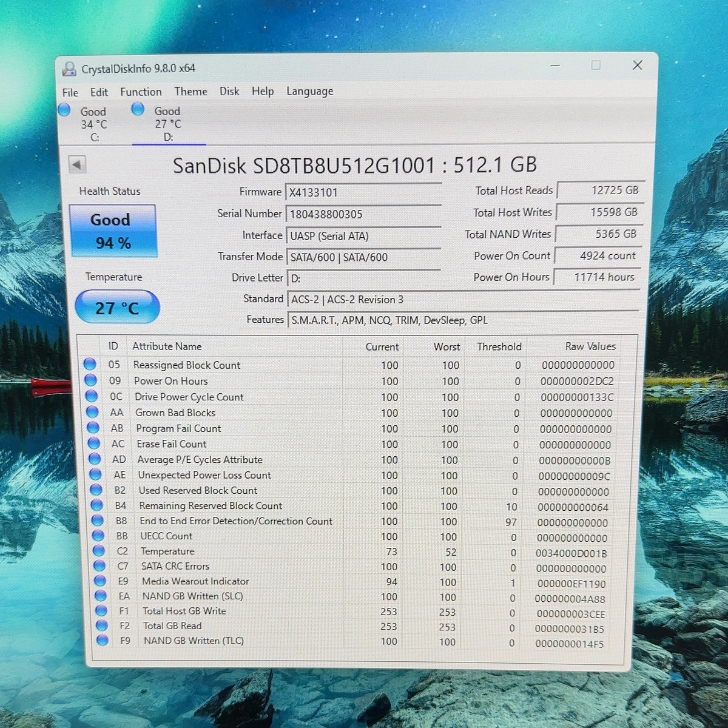Click the CrystalDiskInfo app icon in title bar
The width and height of the screenshot is (728, 728).
point(69,69)
